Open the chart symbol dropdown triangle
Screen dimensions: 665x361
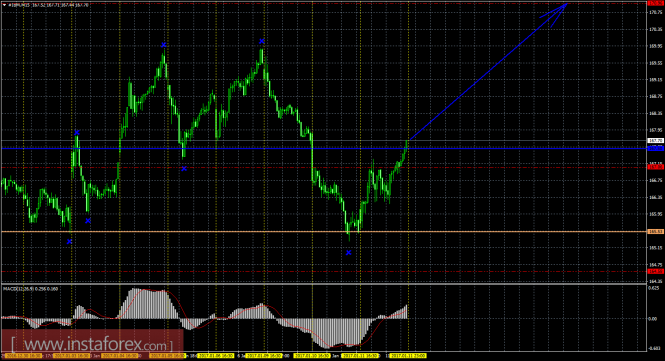pyautogui.click(x=4, y=5)
